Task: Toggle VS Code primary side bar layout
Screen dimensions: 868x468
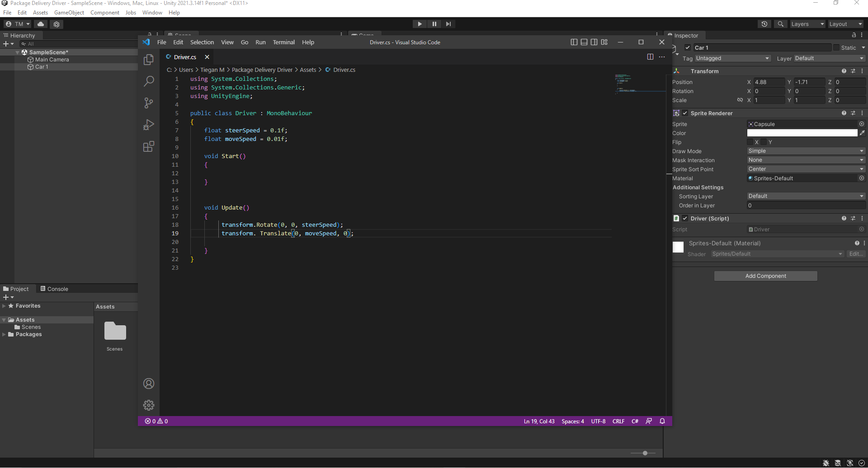Action: (x=574, y=42)
